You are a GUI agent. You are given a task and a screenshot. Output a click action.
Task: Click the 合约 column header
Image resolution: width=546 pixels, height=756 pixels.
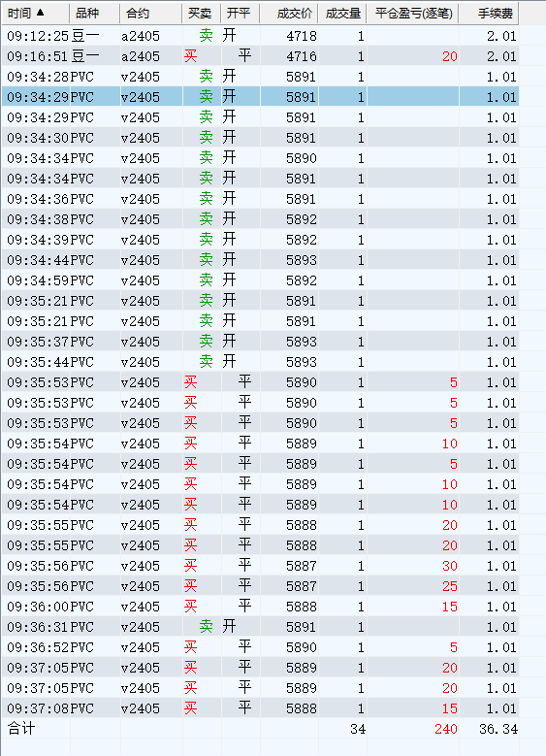[x=151, y=14]
